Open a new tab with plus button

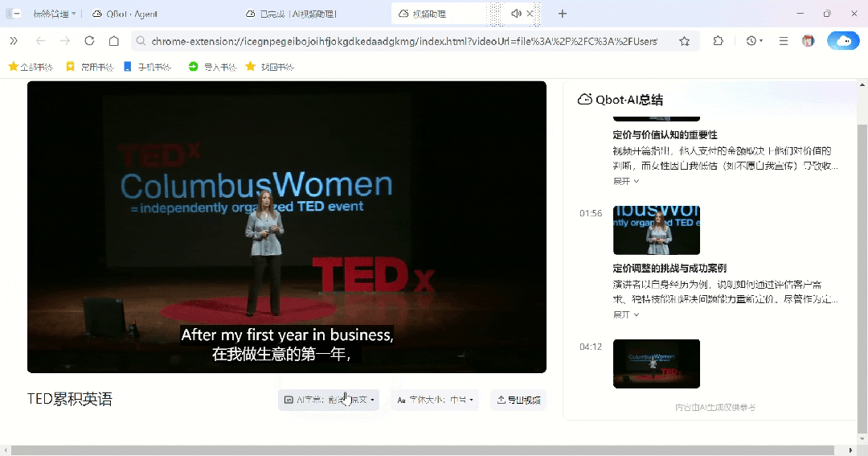(563, 14)
